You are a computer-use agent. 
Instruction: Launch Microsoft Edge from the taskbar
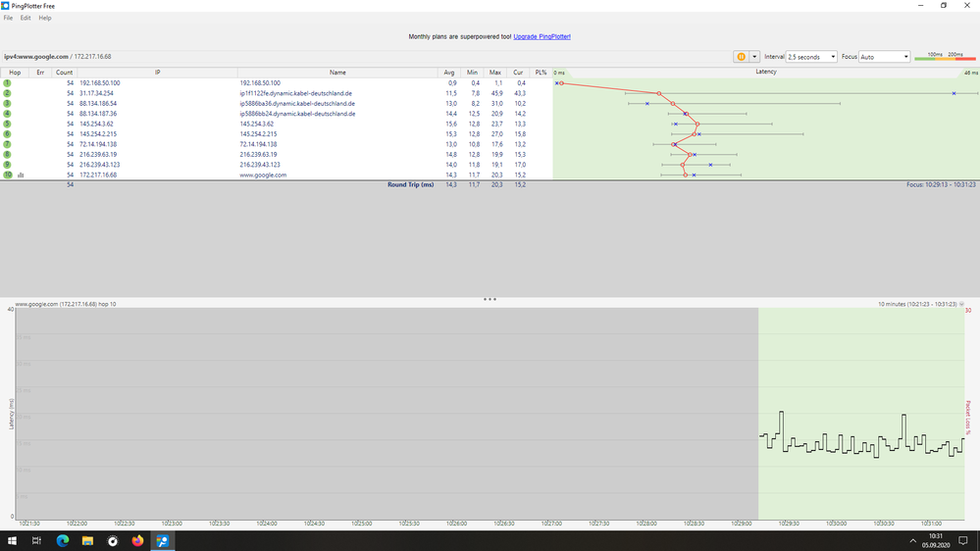[x=63, y=541]
